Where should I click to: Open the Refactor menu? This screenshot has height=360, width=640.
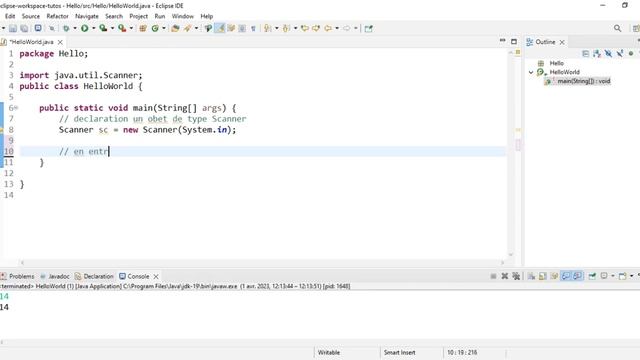click(58, 16)
